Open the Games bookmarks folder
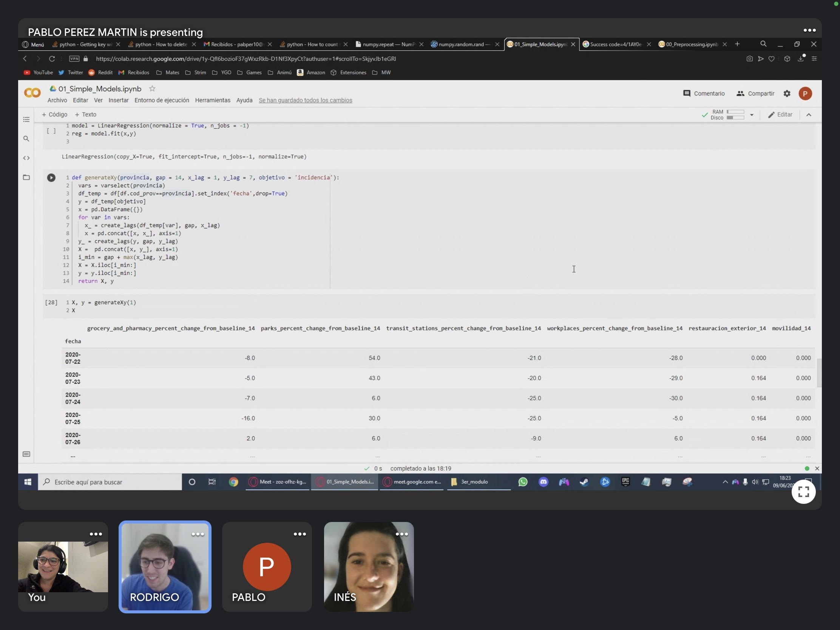 (250, 73)
